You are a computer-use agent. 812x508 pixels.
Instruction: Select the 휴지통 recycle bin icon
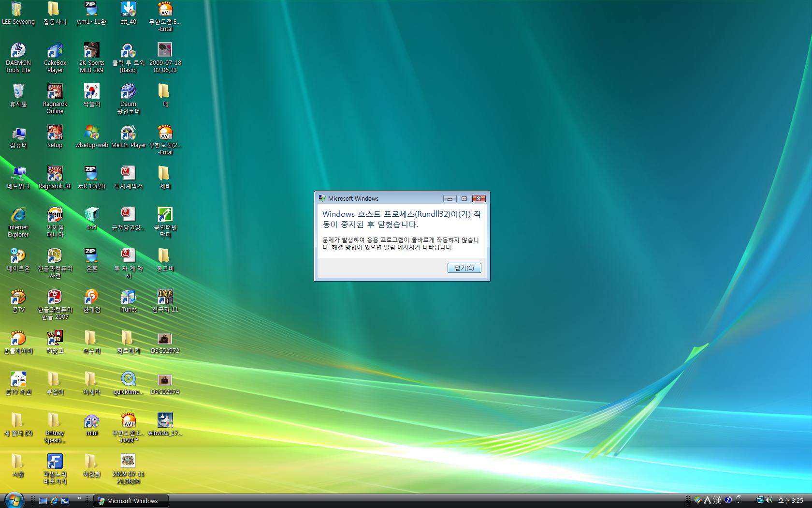point(18,95)
